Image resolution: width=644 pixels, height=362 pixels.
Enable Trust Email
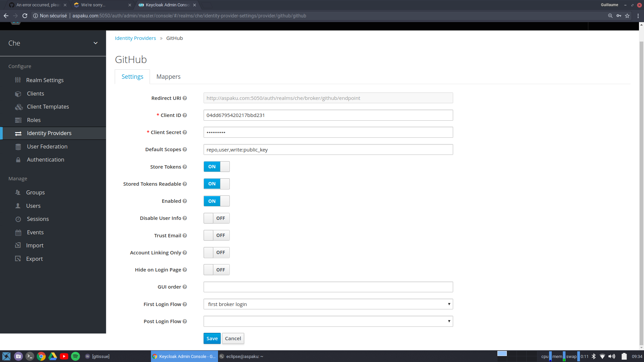(x=216, y=235)
